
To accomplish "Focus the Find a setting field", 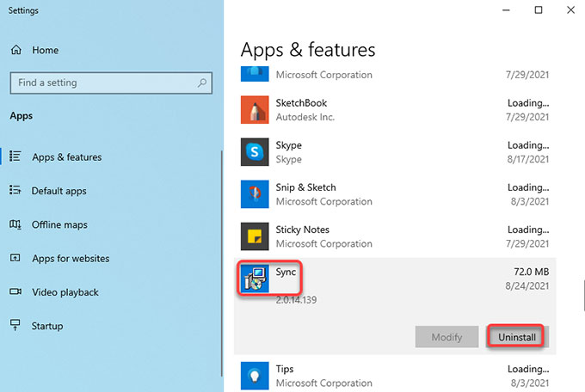I will (111, 83).
